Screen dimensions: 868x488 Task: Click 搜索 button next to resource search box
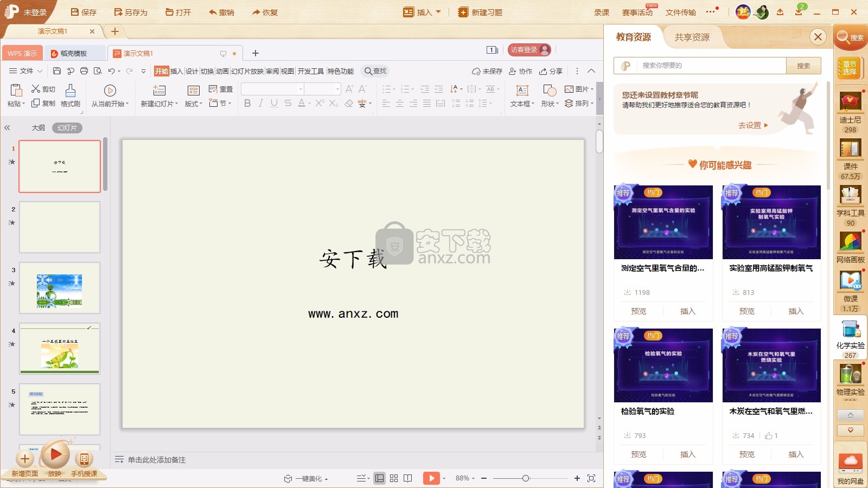pyautogui.click(x=803, y=66)
